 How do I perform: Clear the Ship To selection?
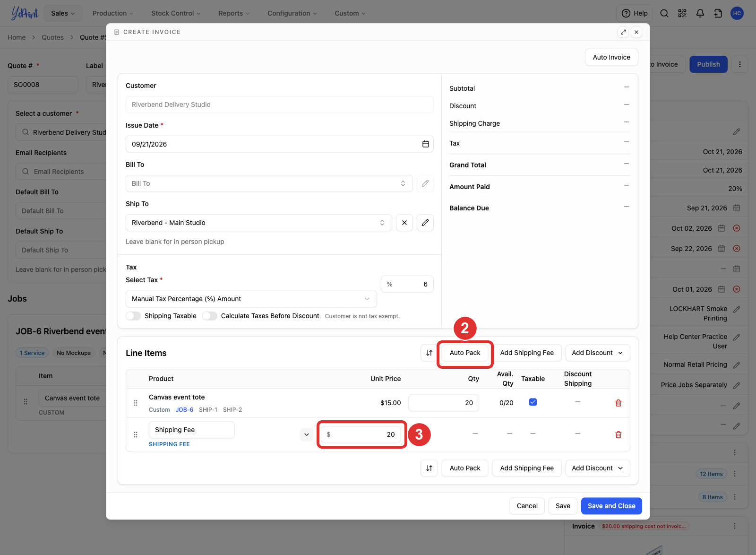coord(404,223)
